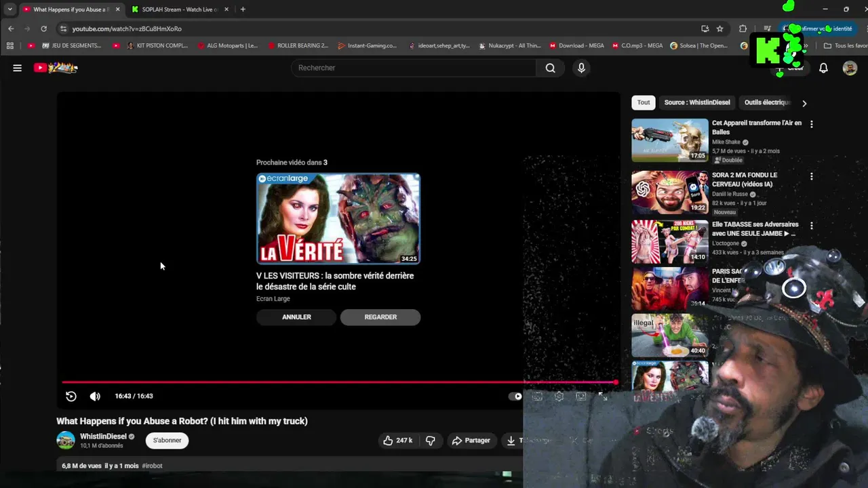This screenshot has height=488, width=868.
Task: Go to the YouTube home logo
Action: pos(56,68)
